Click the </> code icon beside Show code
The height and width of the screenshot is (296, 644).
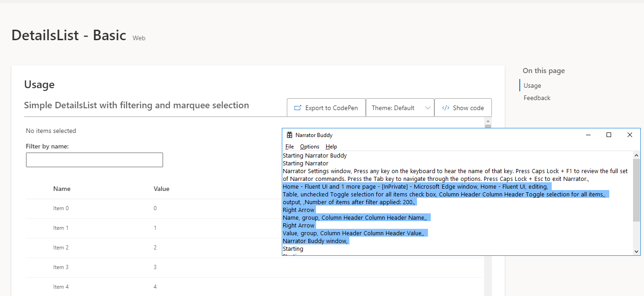[x=445, y=107]
